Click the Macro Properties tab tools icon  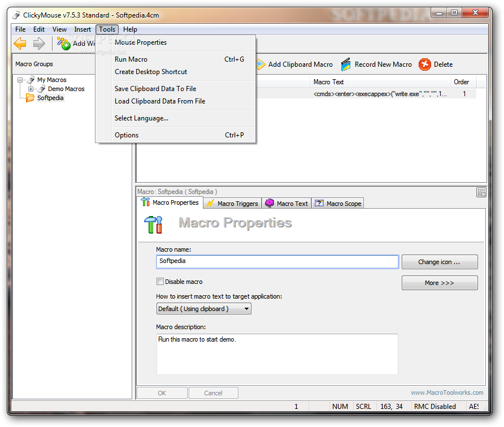(145, 202)
